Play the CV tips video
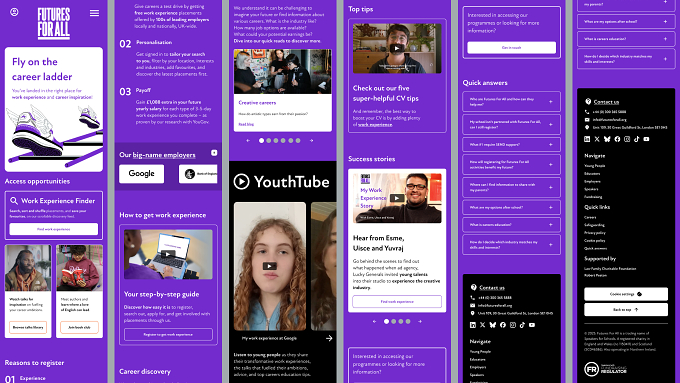Viewport: 680px width, 383px height. 396,48
